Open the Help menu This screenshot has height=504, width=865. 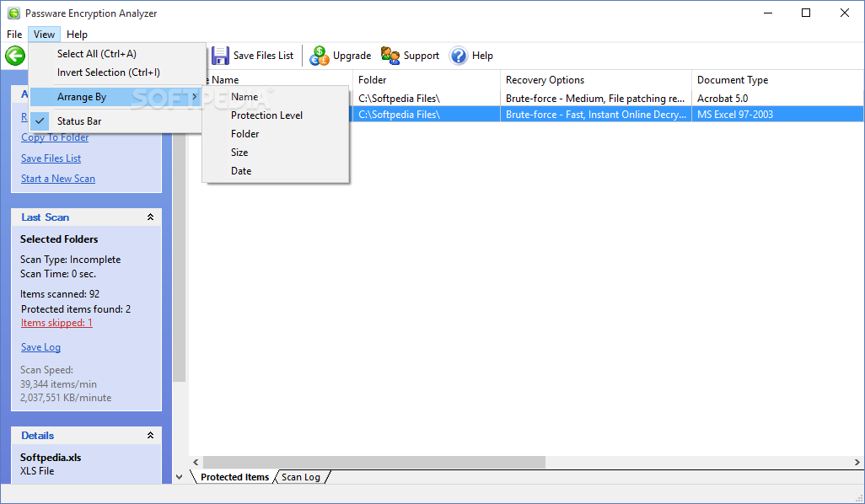click(x=77, y=35)
